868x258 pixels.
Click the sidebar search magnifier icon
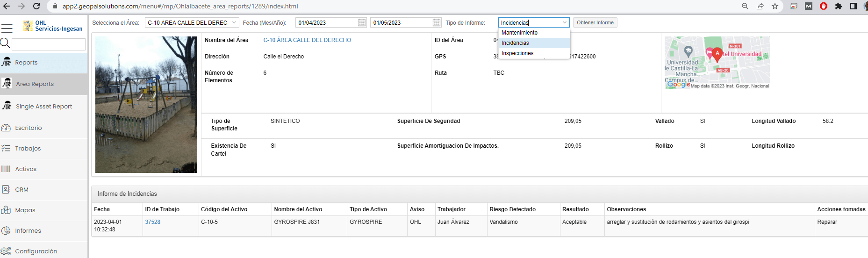[x=5, y=43]
